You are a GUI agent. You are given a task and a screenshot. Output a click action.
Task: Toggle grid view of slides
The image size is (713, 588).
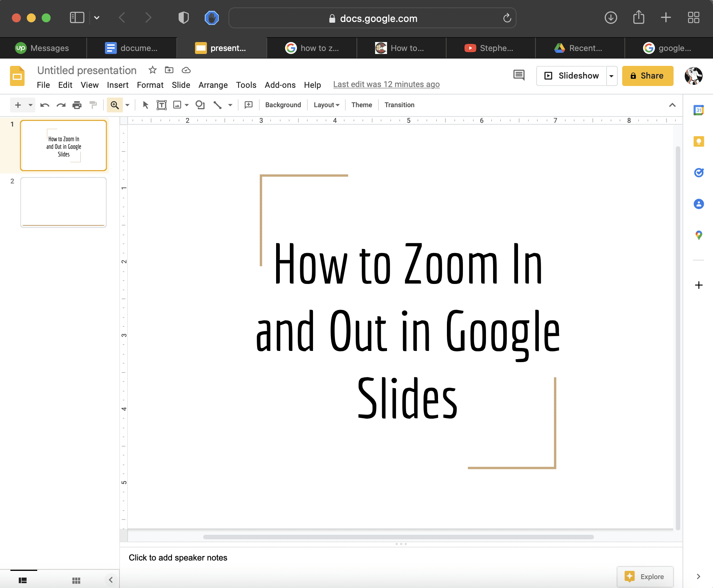pos(76,579)
